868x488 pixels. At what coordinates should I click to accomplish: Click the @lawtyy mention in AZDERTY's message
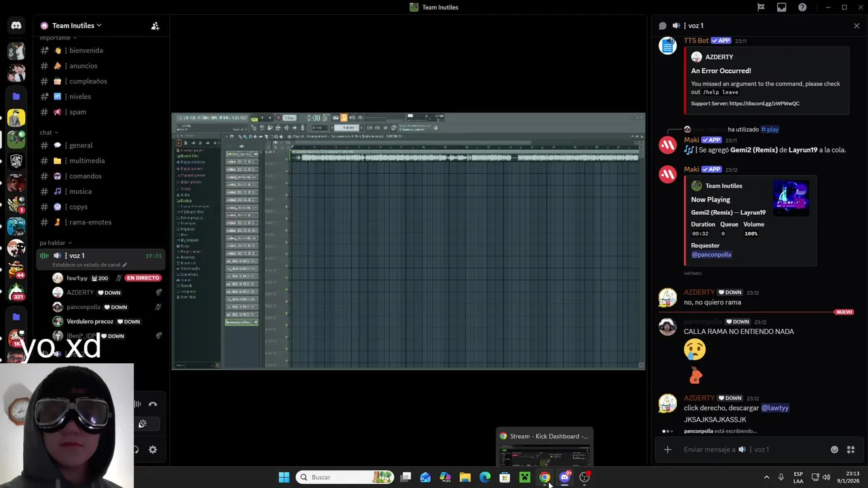[x=775, y=408]
